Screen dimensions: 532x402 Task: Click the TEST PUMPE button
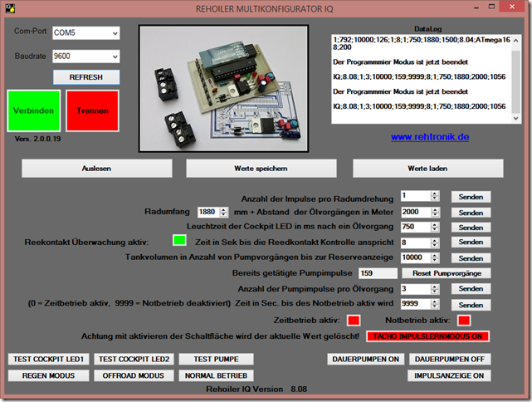(216, 359)
